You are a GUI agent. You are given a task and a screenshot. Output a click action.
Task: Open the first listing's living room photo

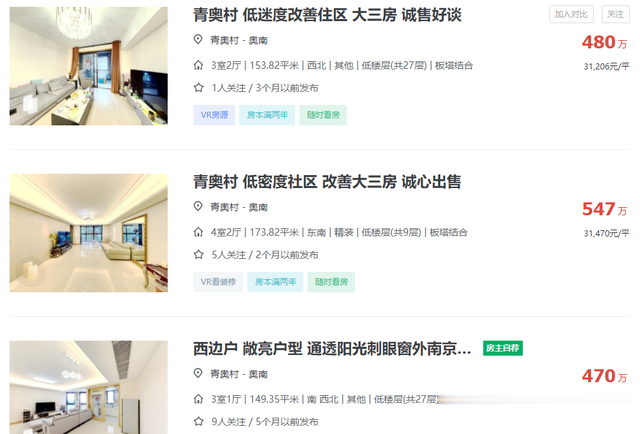89,66
